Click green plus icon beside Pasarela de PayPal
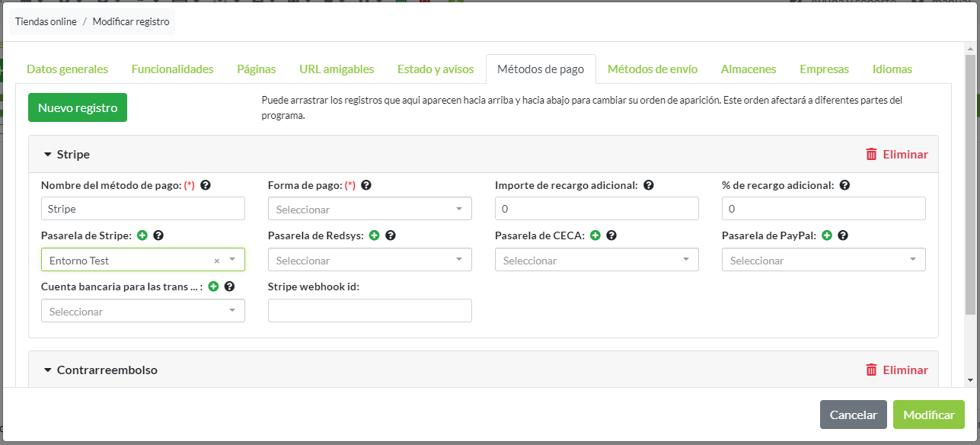This screenshot has height=445, width=980. [827, 235]
